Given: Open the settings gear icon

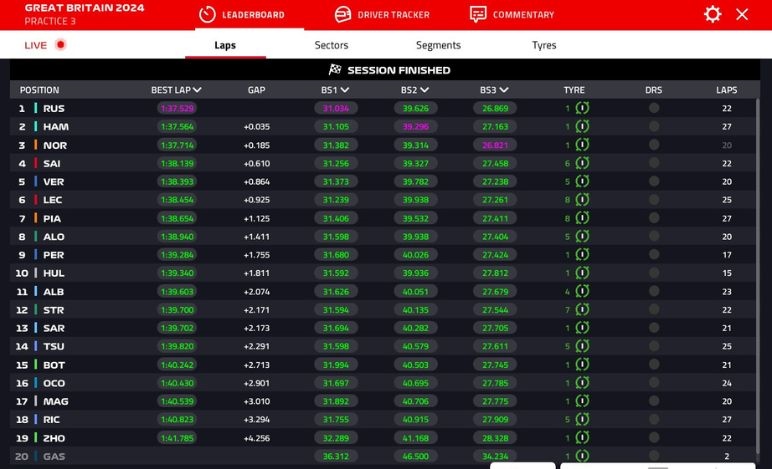Looking at the screenshot, I should coord(712,14).
